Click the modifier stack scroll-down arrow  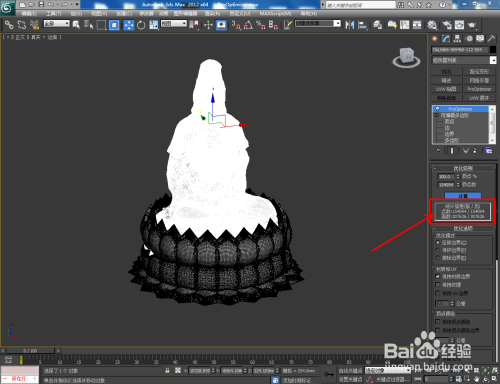tap(492, 141)
